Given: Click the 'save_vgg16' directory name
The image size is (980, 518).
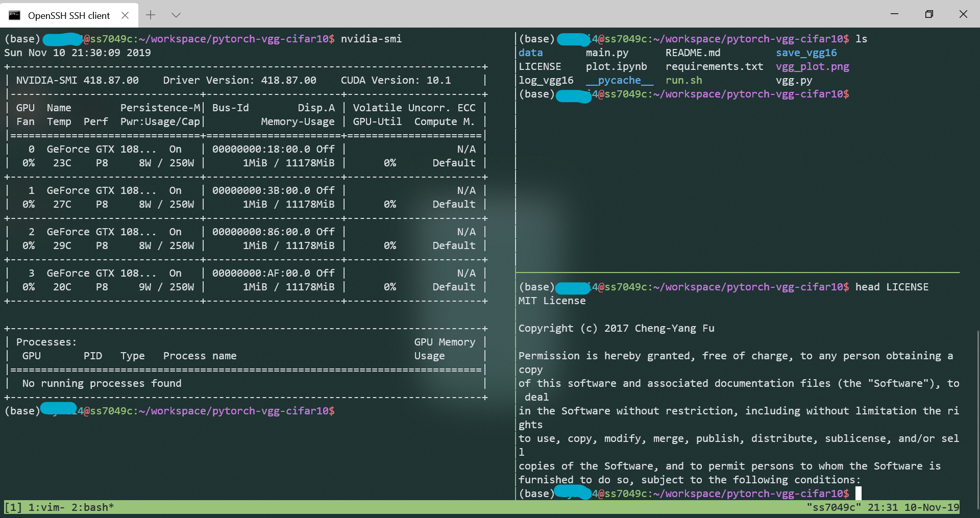Looking at the screenshot, I should pyautogui.click(x=806, y=53).
